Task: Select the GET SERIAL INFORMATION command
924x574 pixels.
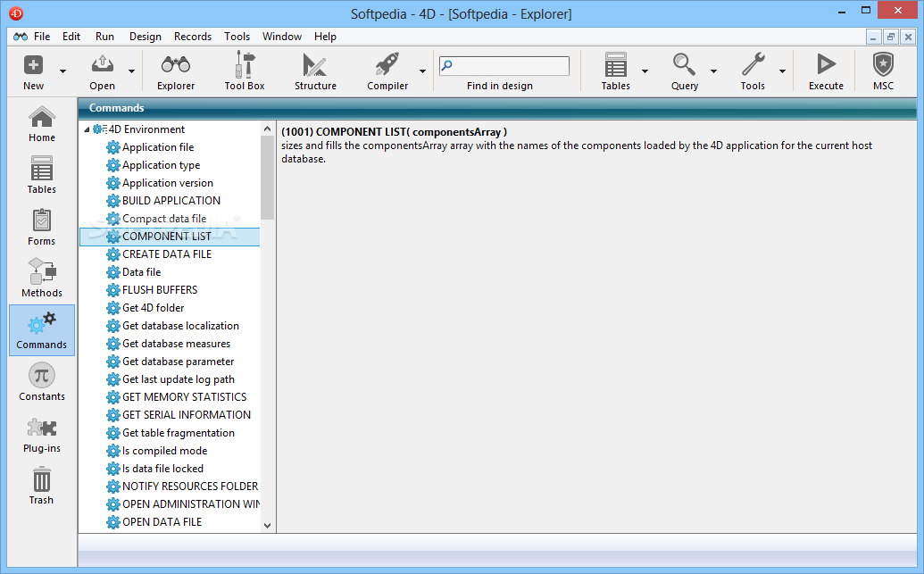Action: [187, 415]
